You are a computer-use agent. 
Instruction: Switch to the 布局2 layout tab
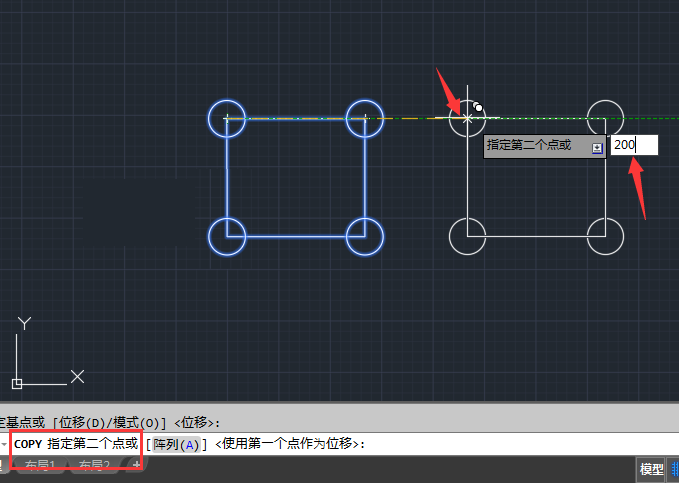(94, 465)
